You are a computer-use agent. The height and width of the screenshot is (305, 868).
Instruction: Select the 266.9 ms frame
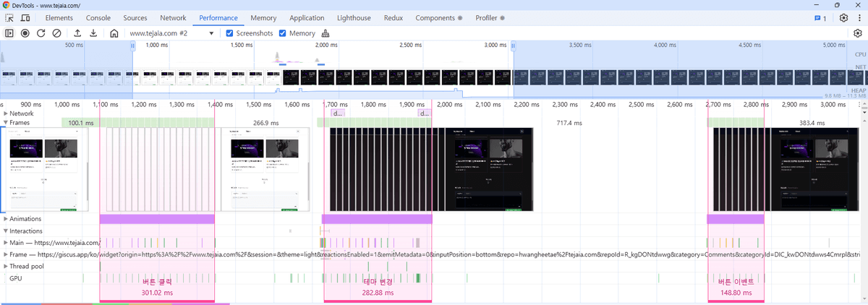(266, 123)
